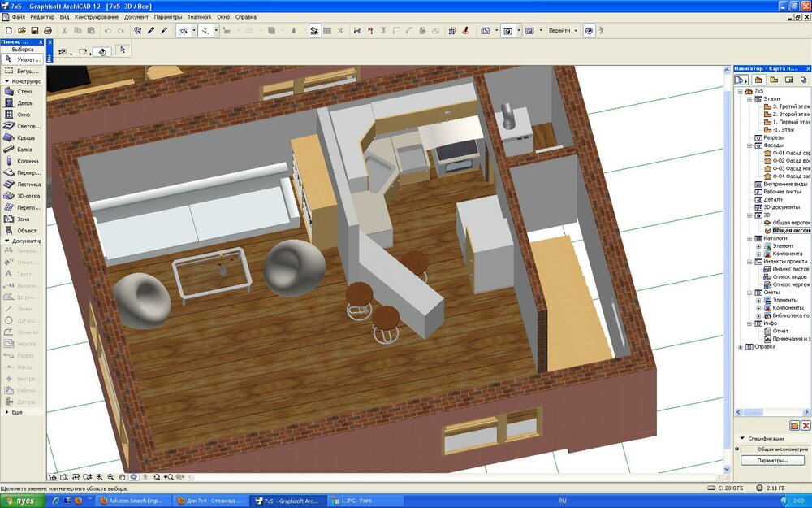Screen dimensions: 812x508
Task: Select the Объект (Object) tool
Action: 23,230
